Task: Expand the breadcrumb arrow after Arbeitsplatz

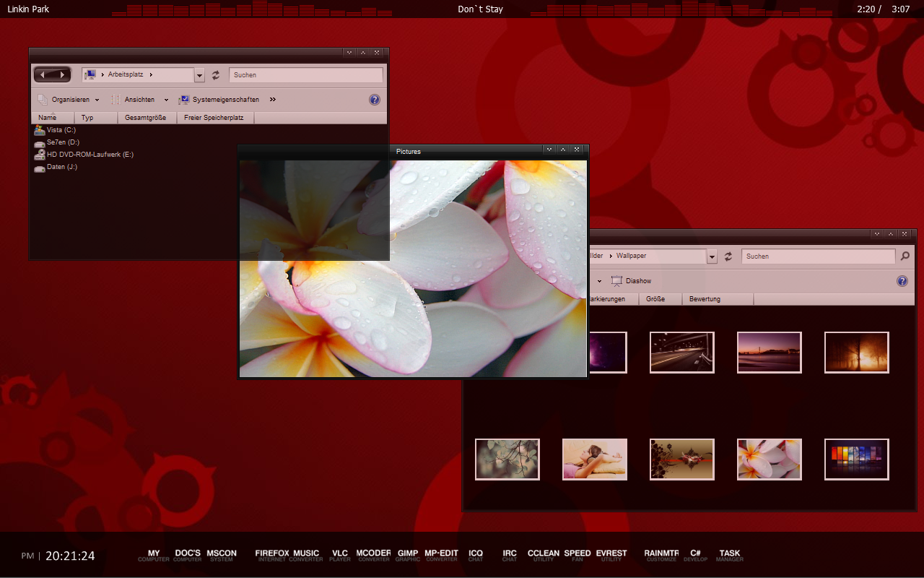Action: (151, 74)
